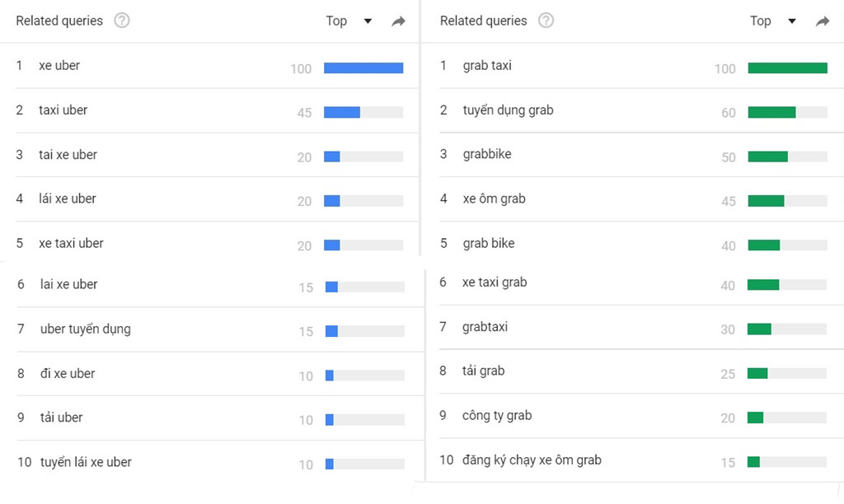This screenshot has height=504, width=844.
Task: Click help icon beside right Related queries
Action: point(546,21)
